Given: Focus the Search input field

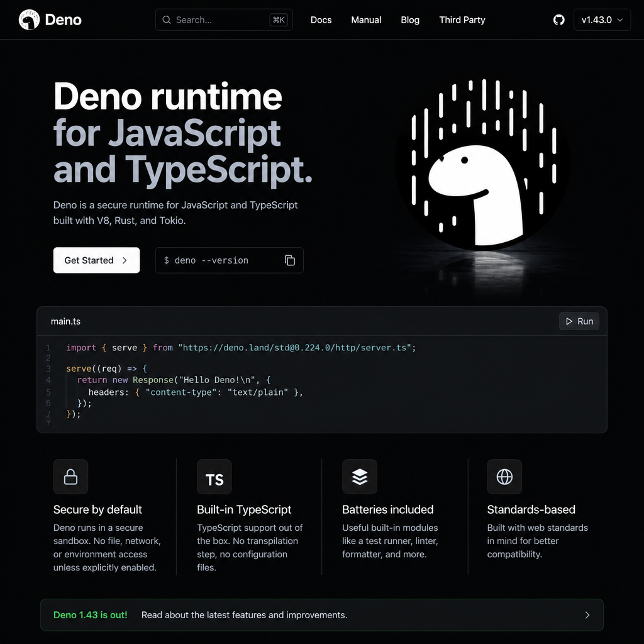Looking at the screenshot, I should pyautogui.click(x=224, y=19).
